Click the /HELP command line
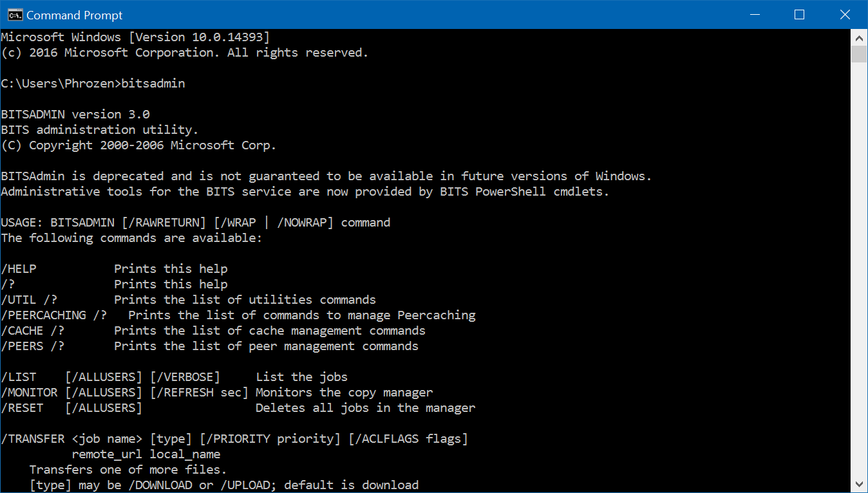 (115, 269)
